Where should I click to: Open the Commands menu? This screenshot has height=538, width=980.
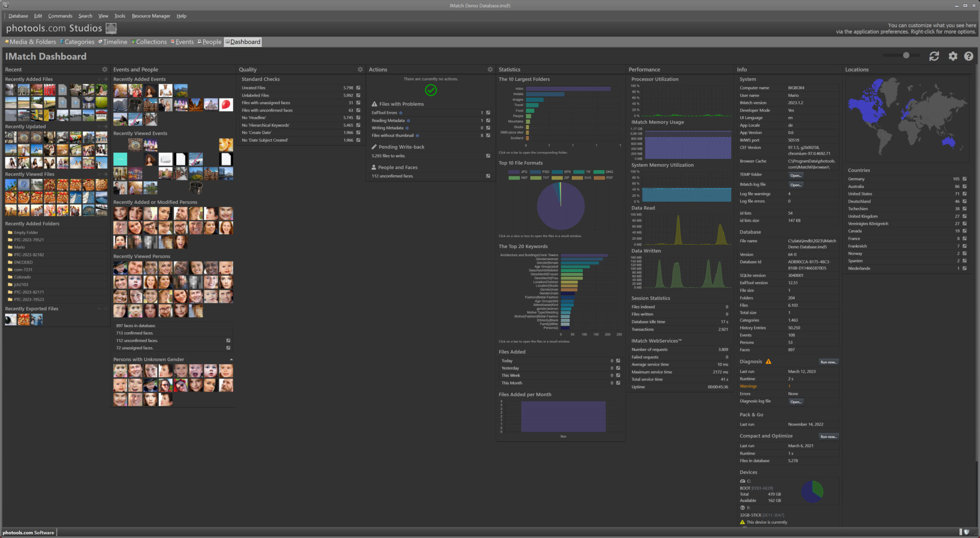pyautogui.click(x=60, y=16)
